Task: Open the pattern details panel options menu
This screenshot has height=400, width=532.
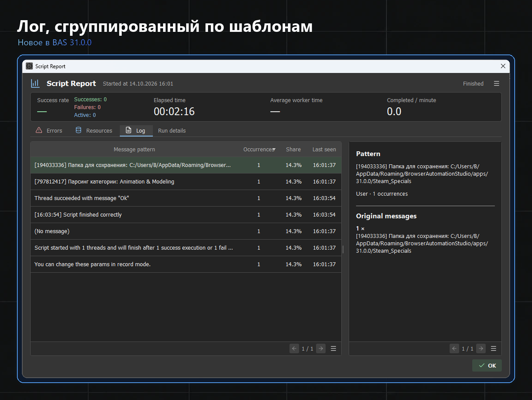Action: tap(493, 349)
